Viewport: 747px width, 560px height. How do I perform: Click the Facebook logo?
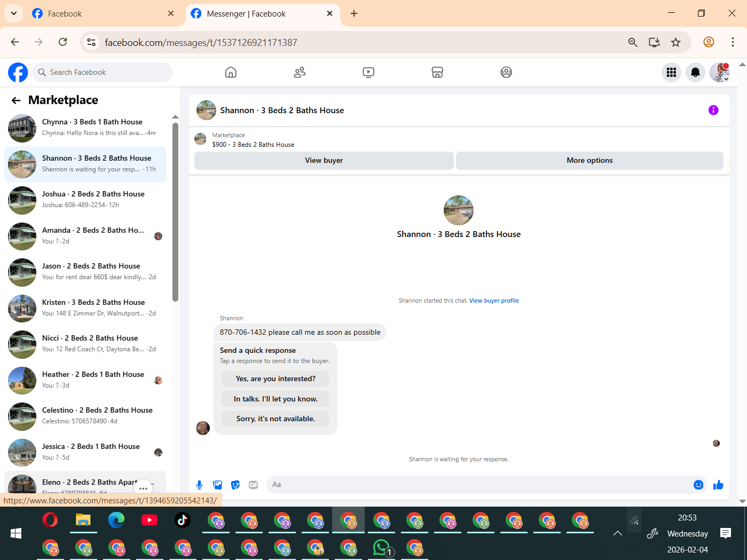18,72
